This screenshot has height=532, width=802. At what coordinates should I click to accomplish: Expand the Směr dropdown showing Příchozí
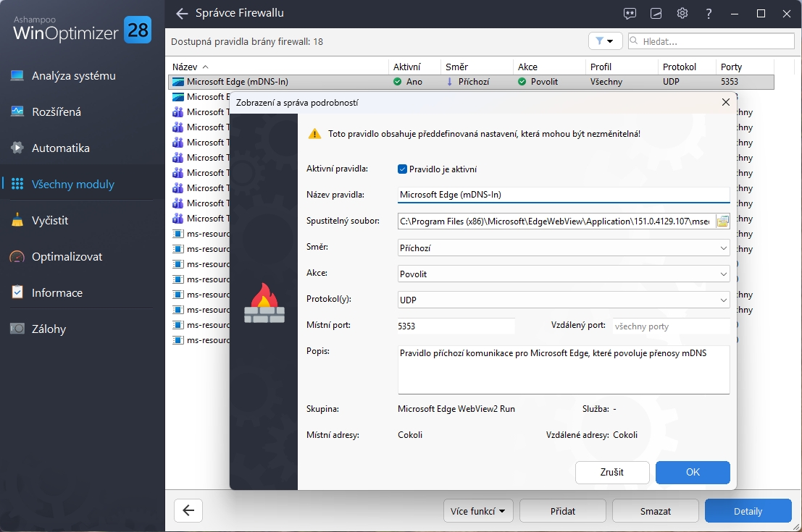coord(564,248)
